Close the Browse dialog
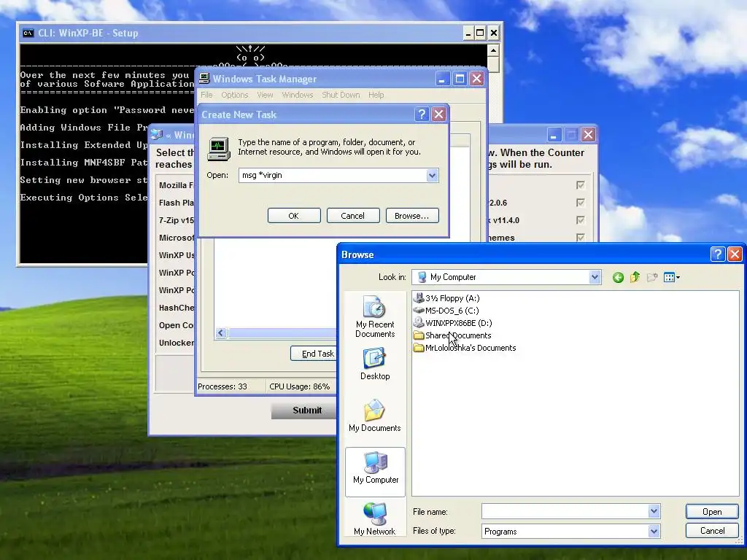 pos(735,254)
